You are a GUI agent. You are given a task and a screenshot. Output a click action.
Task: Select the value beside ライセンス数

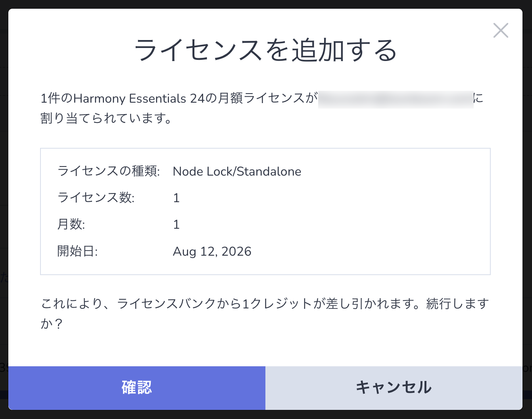177,198
